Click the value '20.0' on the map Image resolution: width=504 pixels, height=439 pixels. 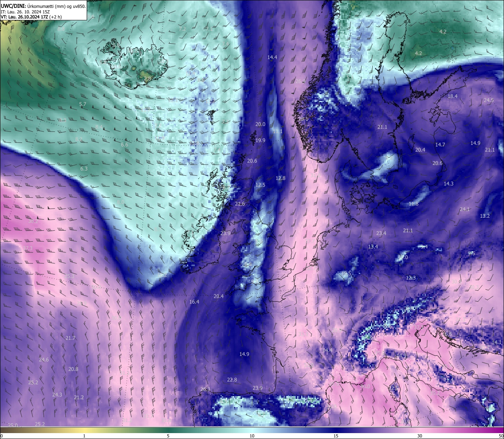[x=260, y=124]
